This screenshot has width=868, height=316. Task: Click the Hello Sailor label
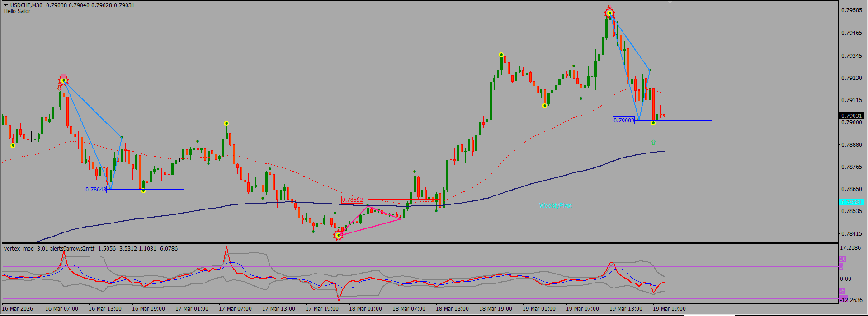click(x=17, y=11)
